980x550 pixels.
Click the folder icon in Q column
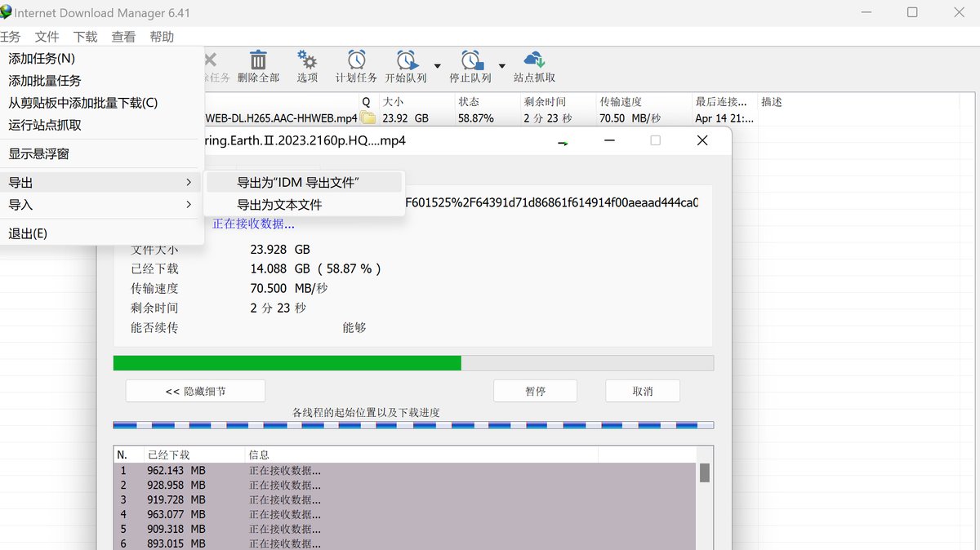(x=368, y=118)
